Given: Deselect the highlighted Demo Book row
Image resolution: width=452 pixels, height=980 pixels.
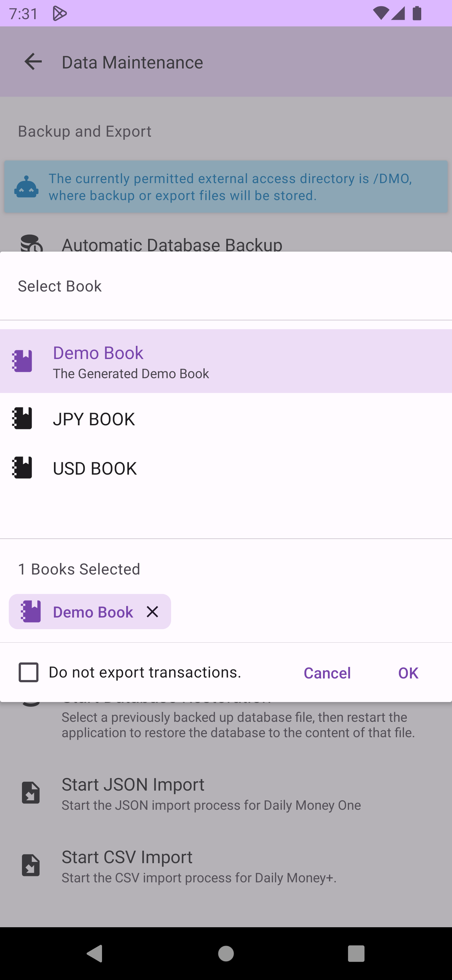Looking at the screenshot, I should click(x=226, y=361).
